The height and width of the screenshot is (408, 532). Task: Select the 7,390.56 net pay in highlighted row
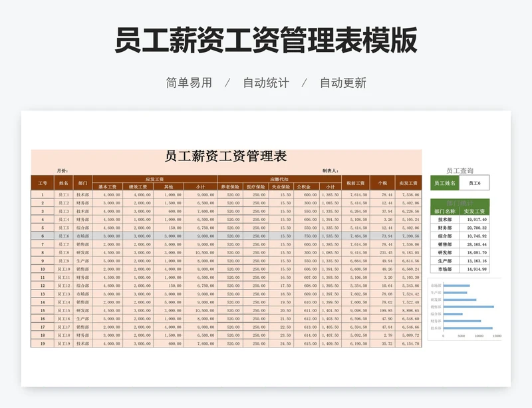408,236
